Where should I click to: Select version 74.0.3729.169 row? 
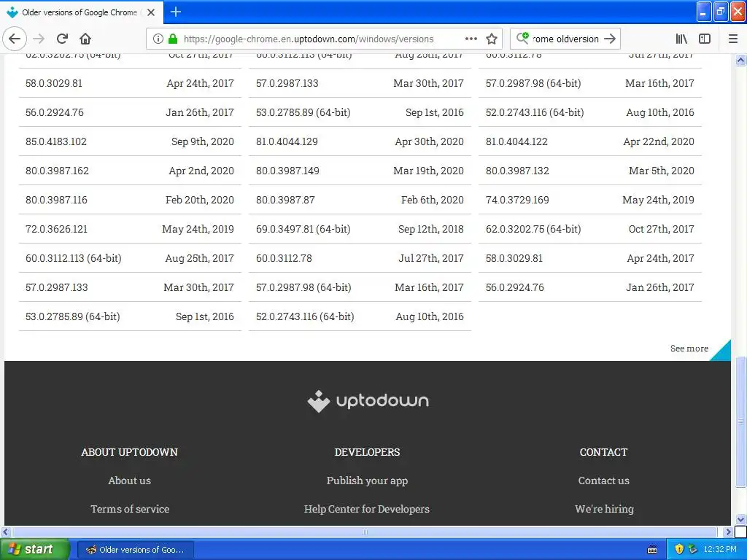coord(589,200)
